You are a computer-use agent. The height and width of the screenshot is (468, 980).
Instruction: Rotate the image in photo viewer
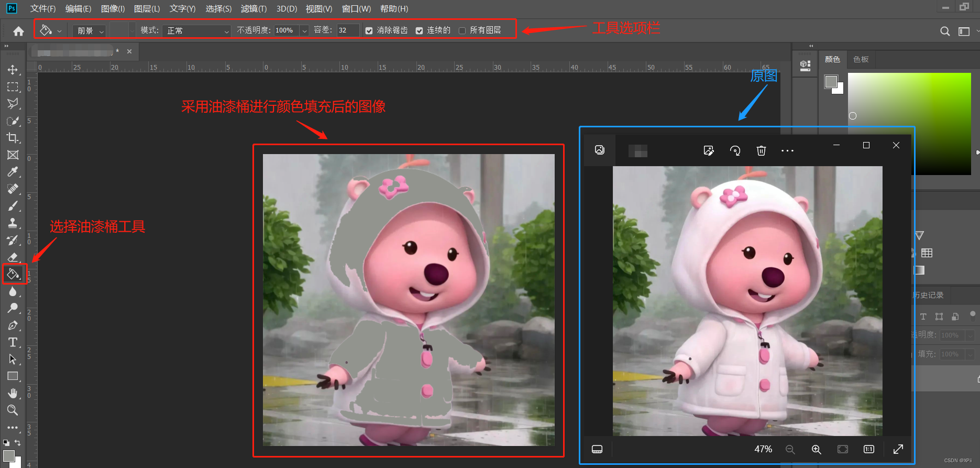[x=735, y=151]
